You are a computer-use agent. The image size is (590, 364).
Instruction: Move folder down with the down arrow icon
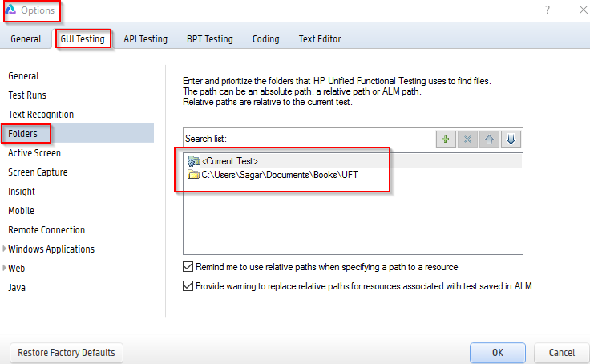pyautogui.click(x=511, y=139)
